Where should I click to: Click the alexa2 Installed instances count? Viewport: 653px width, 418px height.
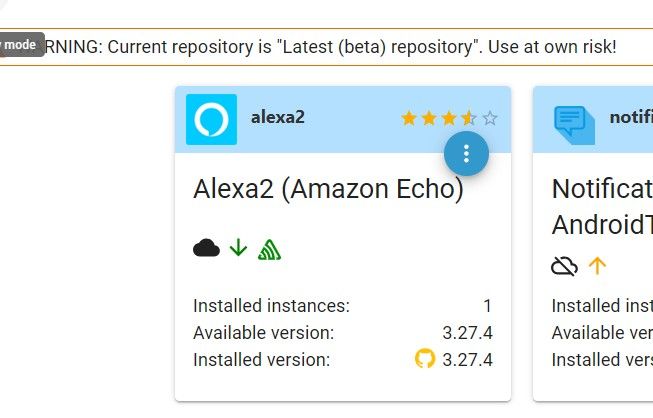pos(488,306)
